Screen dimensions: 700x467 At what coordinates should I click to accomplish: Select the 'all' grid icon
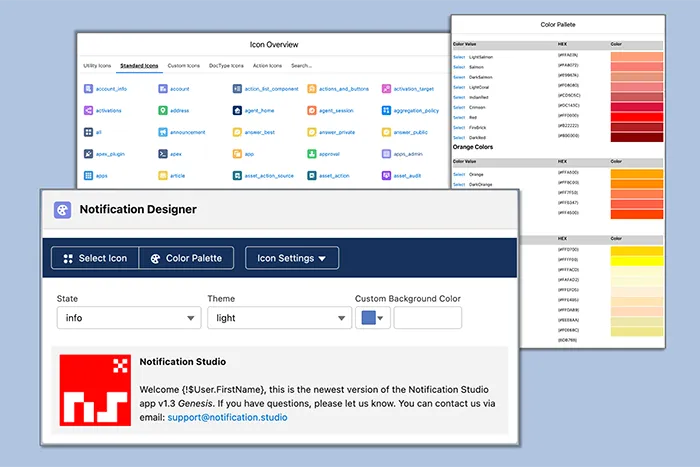point(88,132)
